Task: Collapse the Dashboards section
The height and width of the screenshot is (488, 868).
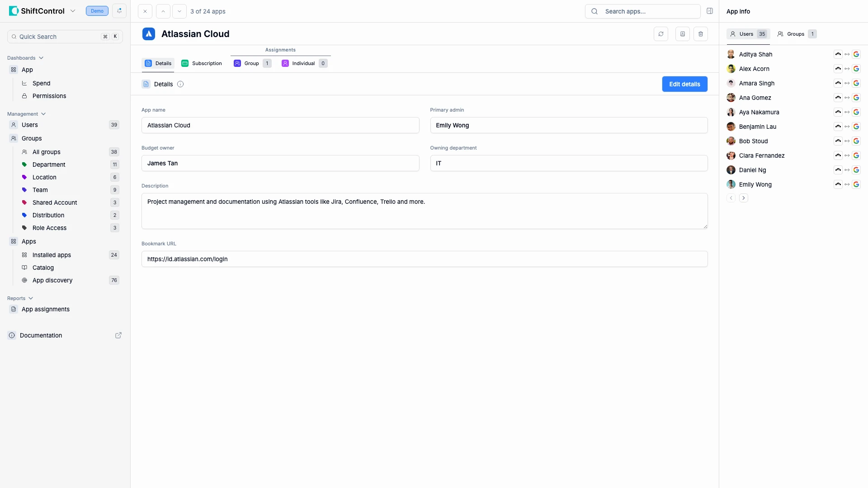Action: click(41, 58)
